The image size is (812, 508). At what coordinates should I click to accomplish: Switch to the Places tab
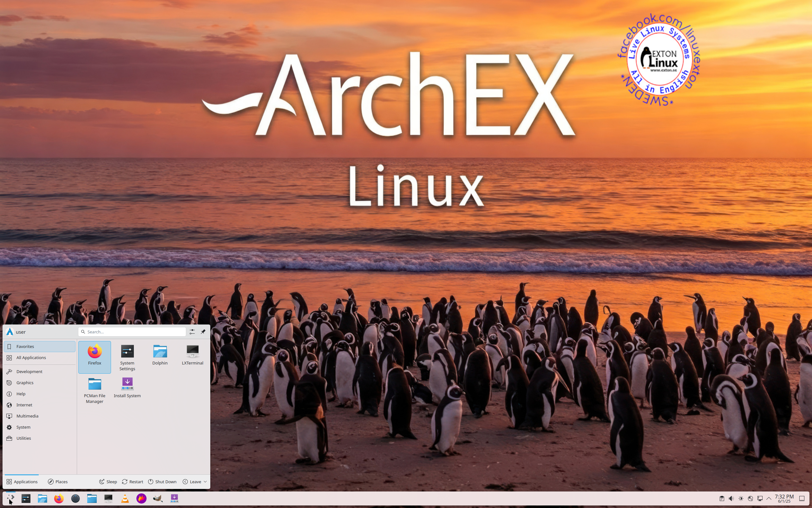click(x=58, y=481)
